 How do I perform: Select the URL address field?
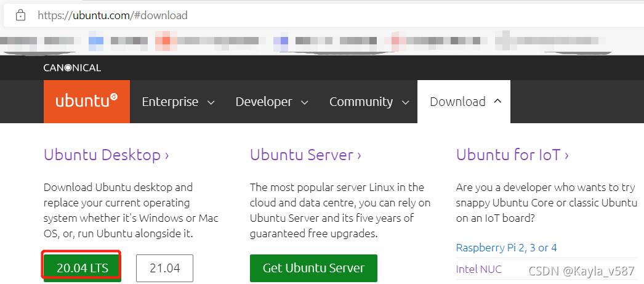click(x=324, y=15)
